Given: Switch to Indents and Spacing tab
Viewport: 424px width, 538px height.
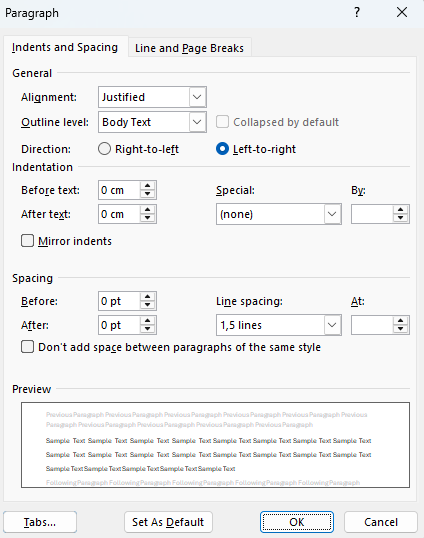Looking at the screenshot, I should tap(65, 47).
